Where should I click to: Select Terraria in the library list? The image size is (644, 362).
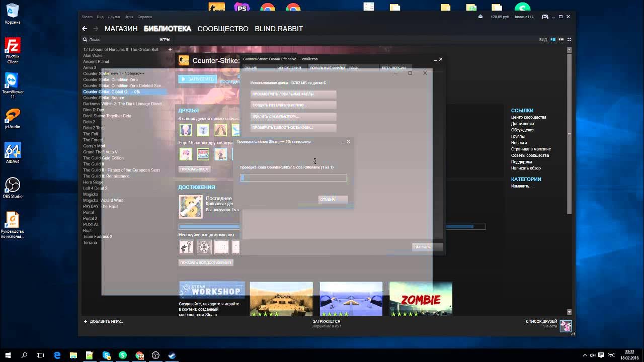(x=90, y=242)
